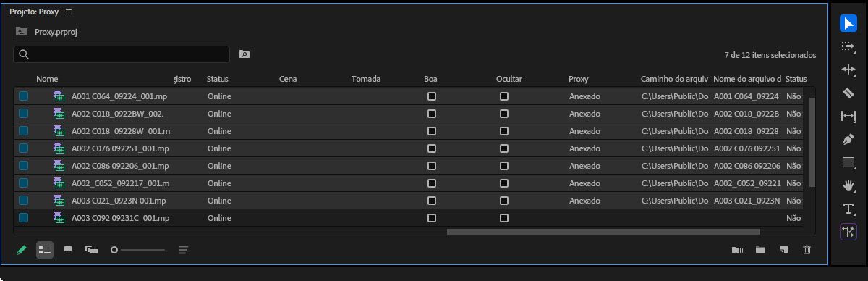The height and width of the screenshot is (281, 868).
Task: Click the '7 de 12 itens selecionados' label
Action: (770, 55)
